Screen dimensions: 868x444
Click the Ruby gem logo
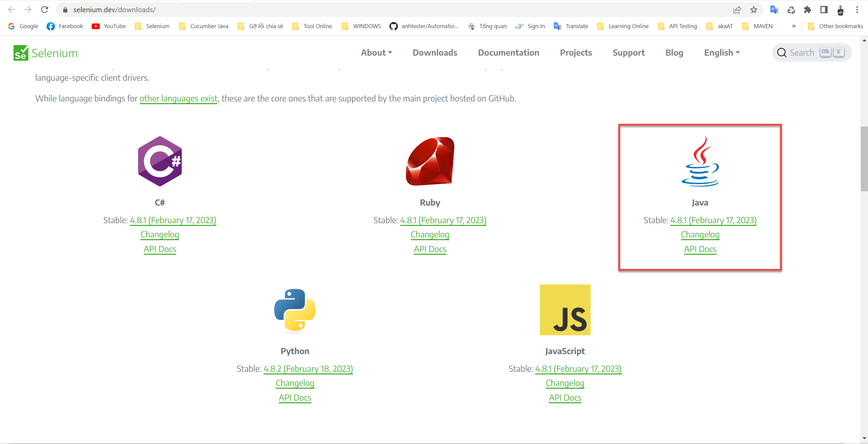430,161
